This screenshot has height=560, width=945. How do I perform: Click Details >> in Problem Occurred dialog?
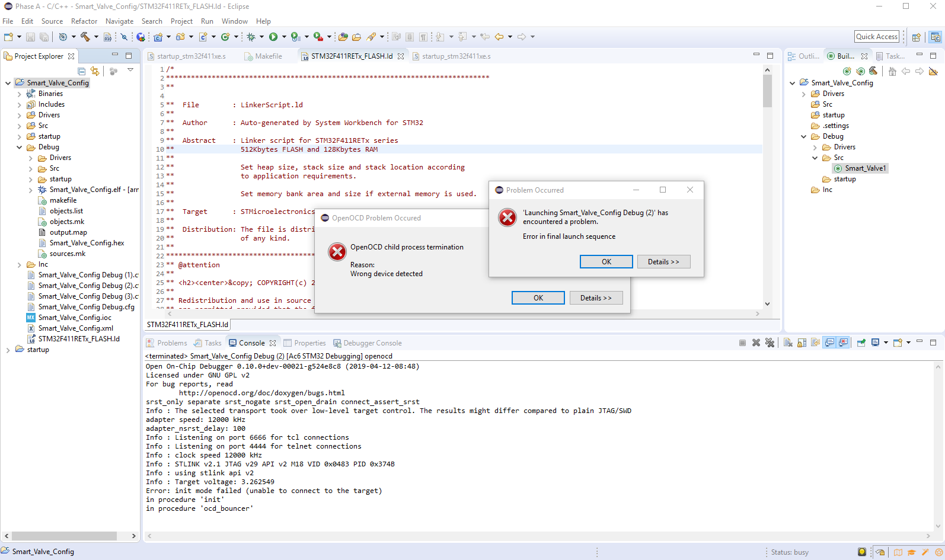click(663, 261)
